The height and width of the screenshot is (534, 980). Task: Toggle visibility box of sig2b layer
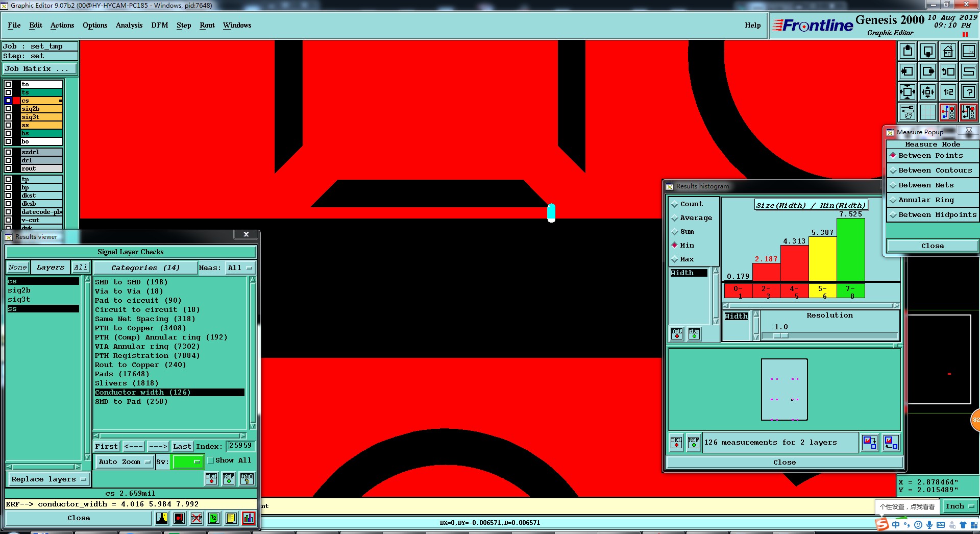point(8,109)
